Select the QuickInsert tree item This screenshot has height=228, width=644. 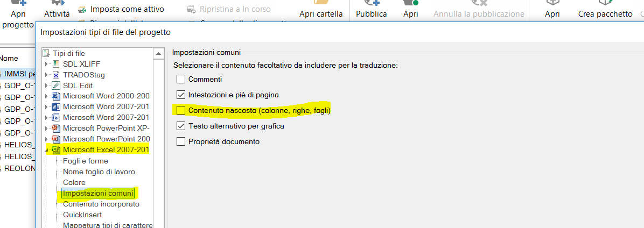coord(82,215)
